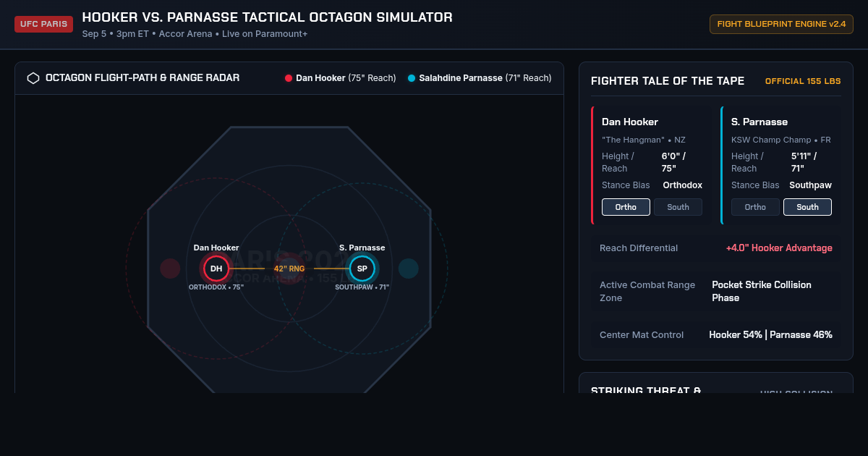Click the event details line Sep 5 • 3pm ET
The image size is (868, 456).
click(x=195, y=34)
